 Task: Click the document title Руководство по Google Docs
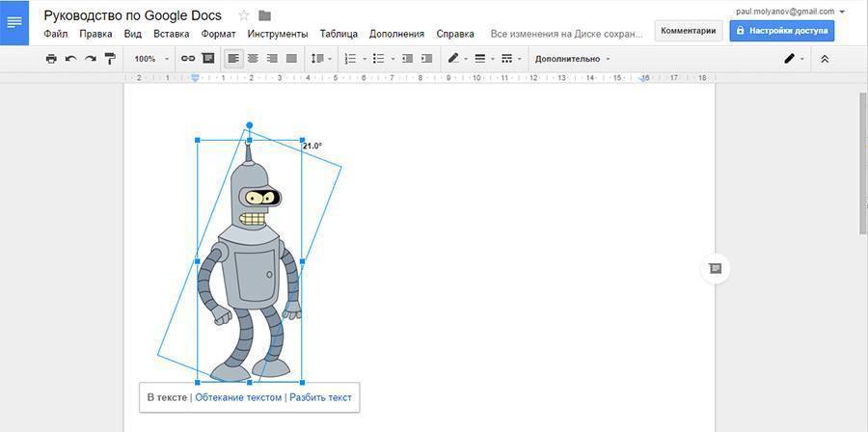[x=132, y=15]
